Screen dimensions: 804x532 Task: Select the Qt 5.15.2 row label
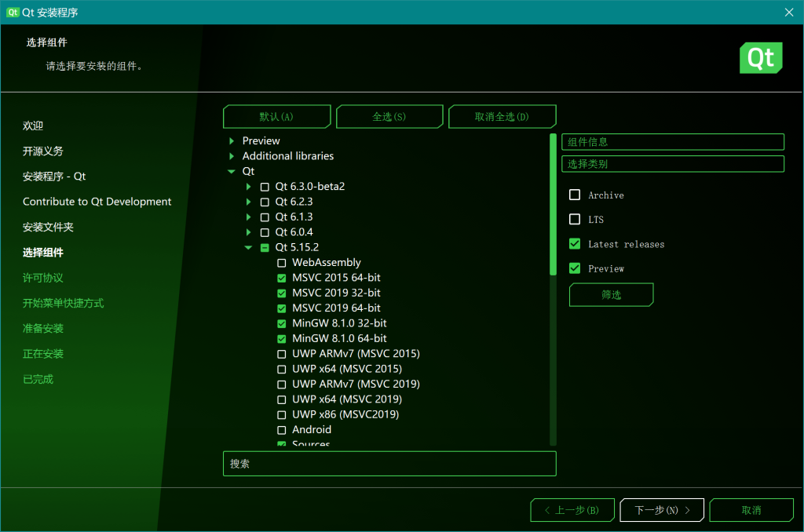pyautogui.click(x=297, y=247)
